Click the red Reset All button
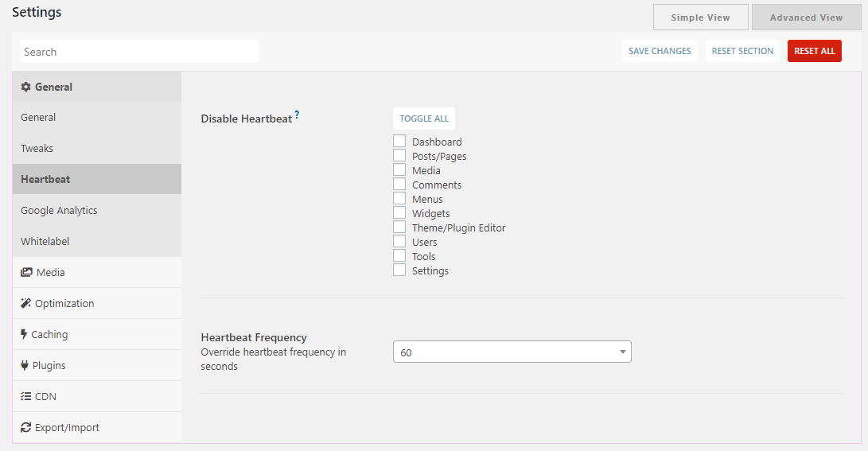 [815, 51]
